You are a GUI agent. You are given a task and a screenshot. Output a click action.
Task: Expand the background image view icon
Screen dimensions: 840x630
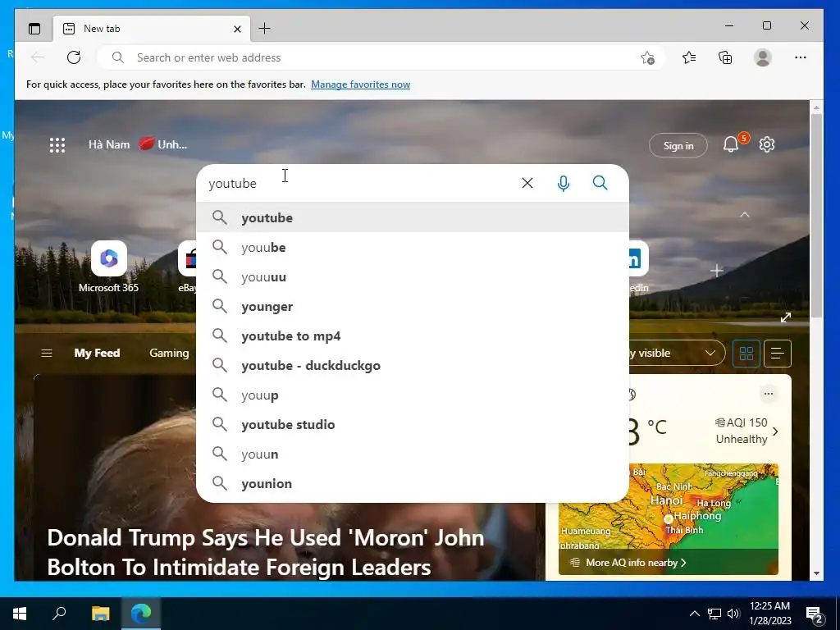point(786,317)
